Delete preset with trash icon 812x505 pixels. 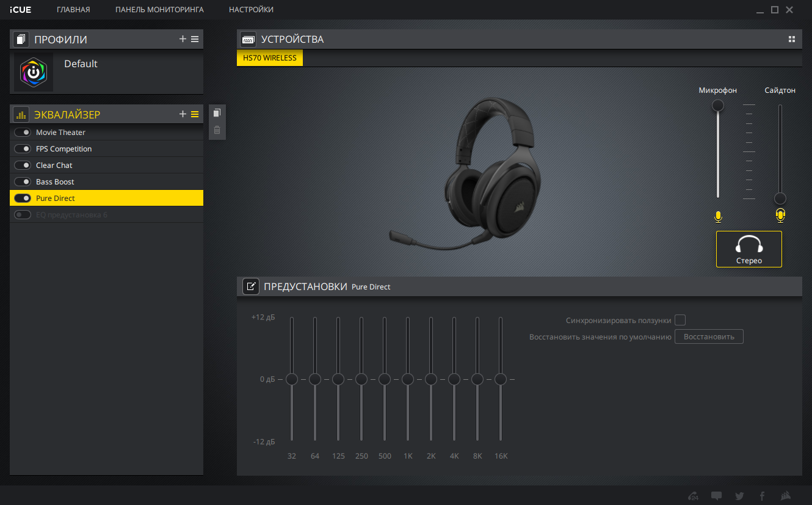(217, 129)
